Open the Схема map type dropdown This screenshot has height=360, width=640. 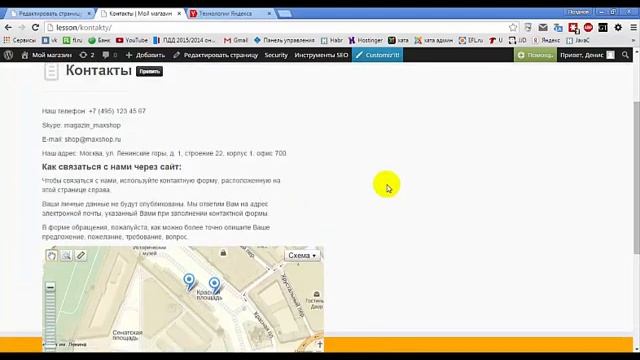point(302,255)
